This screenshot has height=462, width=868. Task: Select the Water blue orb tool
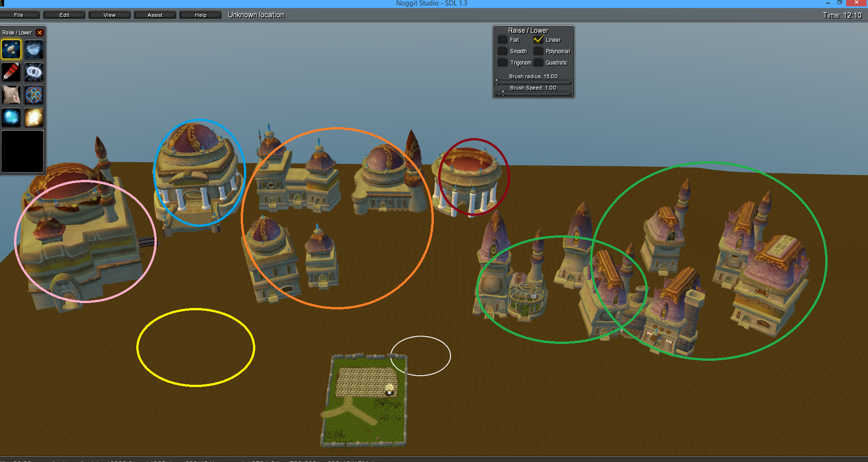point(11,118)
